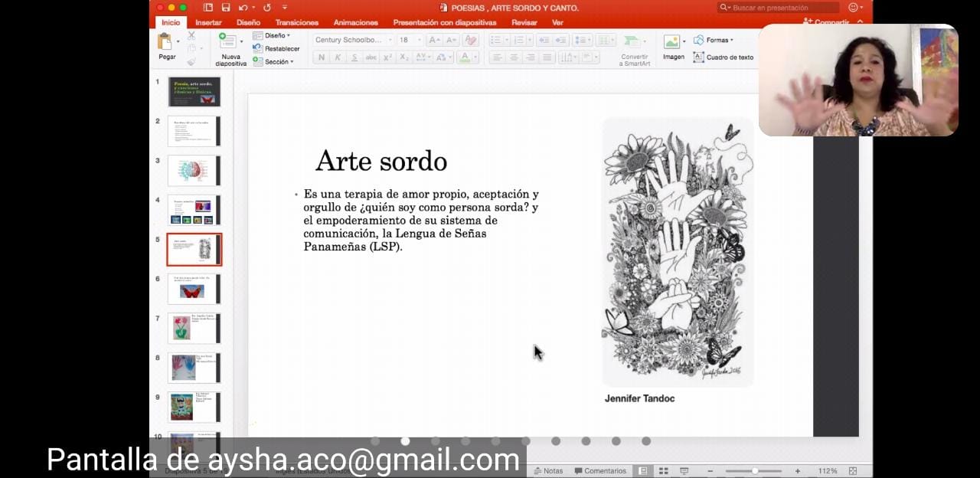980x478 pixels.
Task: Center align text
Action: [514, 57]
